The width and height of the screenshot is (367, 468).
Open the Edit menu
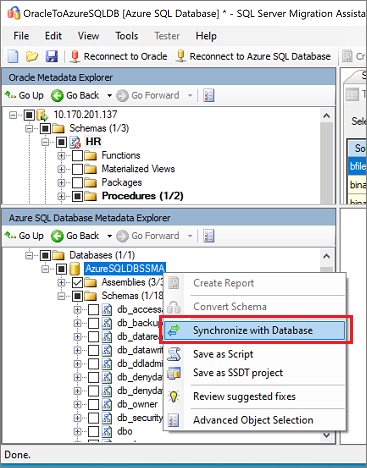point(53,36)
